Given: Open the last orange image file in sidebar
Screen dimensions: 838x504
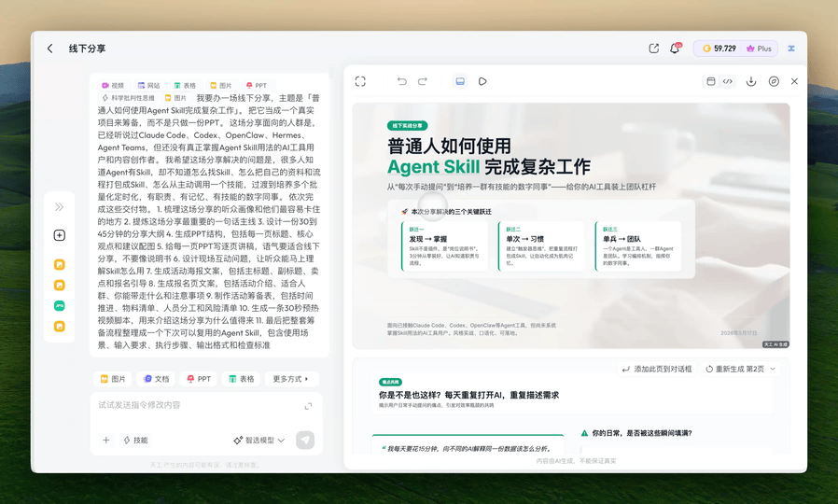Looking at the screenshot, I should [x=60, y=326].
